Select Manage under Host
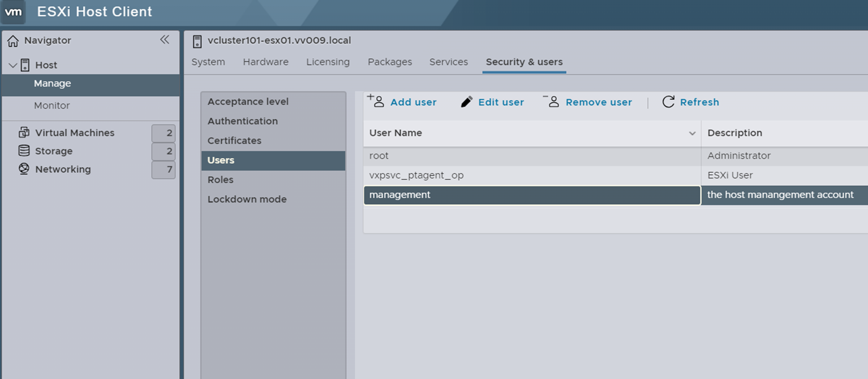This screenshot has height=379, width=868. (x=91, y=84)
